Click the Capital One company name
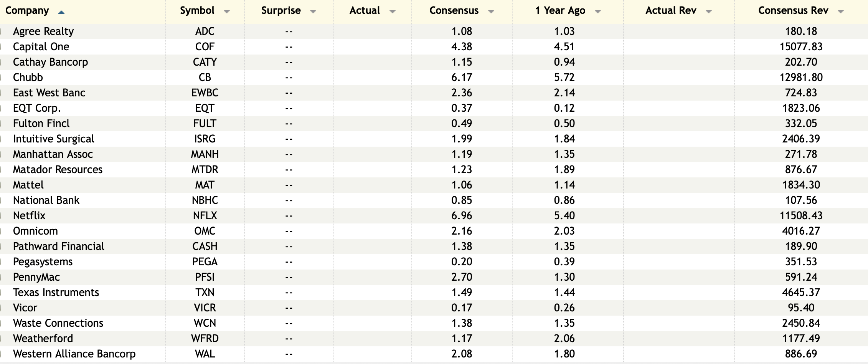Image resolution: width=868 pixels, height=364 pixels. [41, 47]
